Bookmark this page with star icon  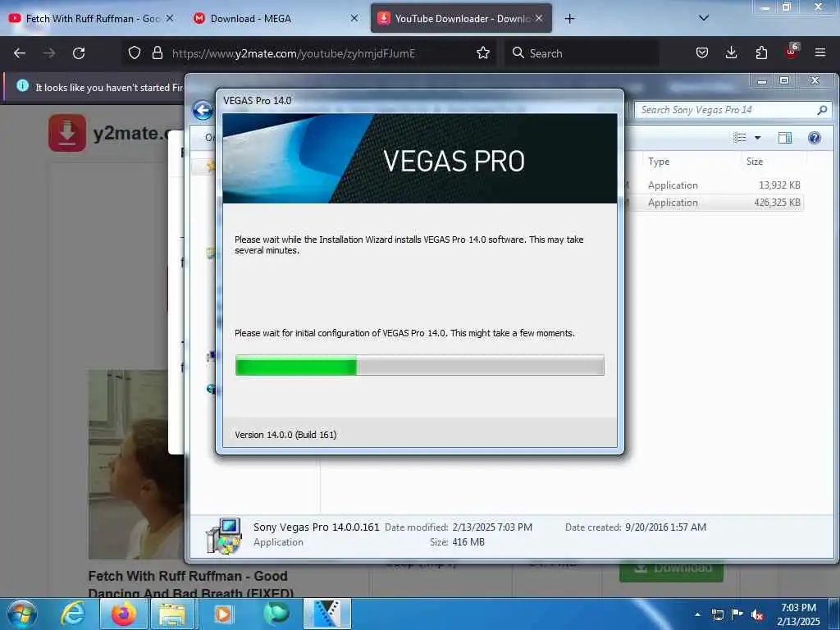coord(482,52)
